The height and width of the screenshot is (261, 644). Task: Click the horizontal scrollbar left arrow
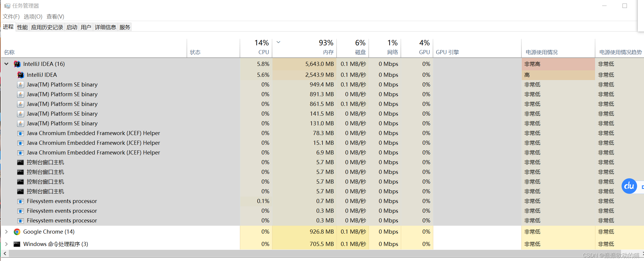tap(5, 253)
